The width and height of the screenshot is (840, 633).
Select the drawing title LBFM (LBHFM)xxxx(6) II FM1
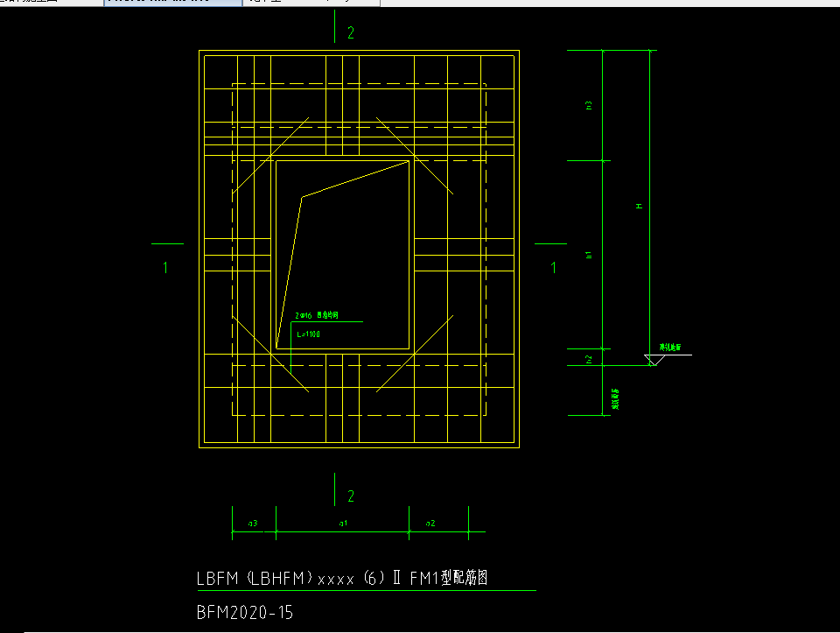pyautogui.click(x=342, y=578)
